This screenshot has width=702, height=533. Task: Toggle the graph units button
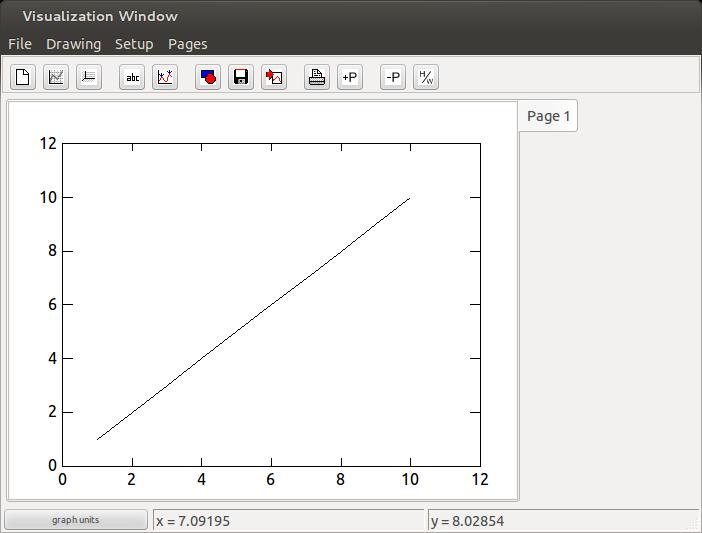[76, 520]
